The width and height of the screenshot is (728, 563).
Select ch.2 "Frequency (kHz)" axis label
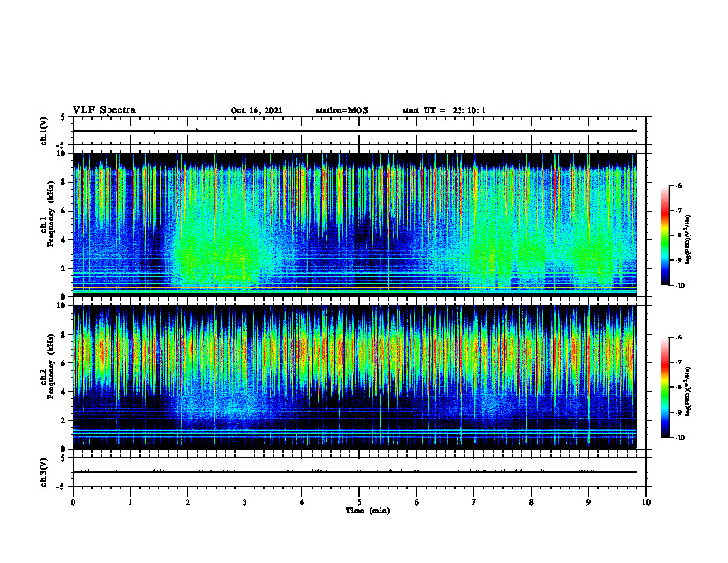coord(51,366)
